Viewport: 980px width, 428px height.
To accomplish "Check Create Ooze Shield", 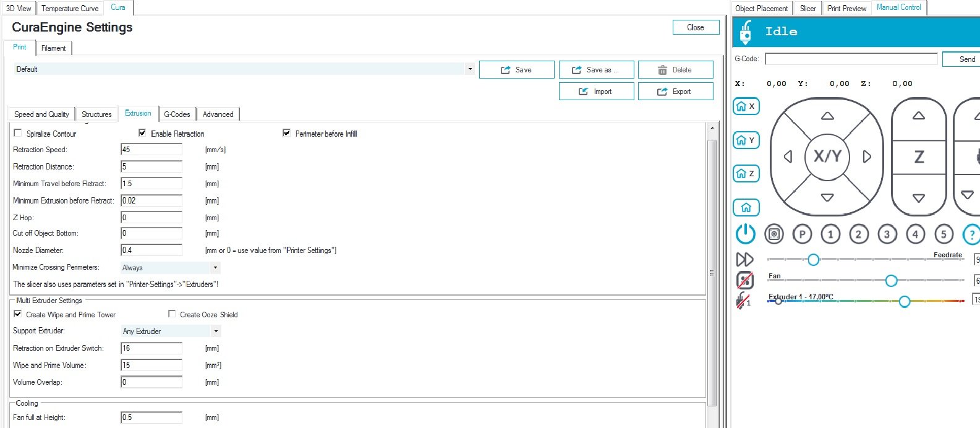I will (172, 314).
